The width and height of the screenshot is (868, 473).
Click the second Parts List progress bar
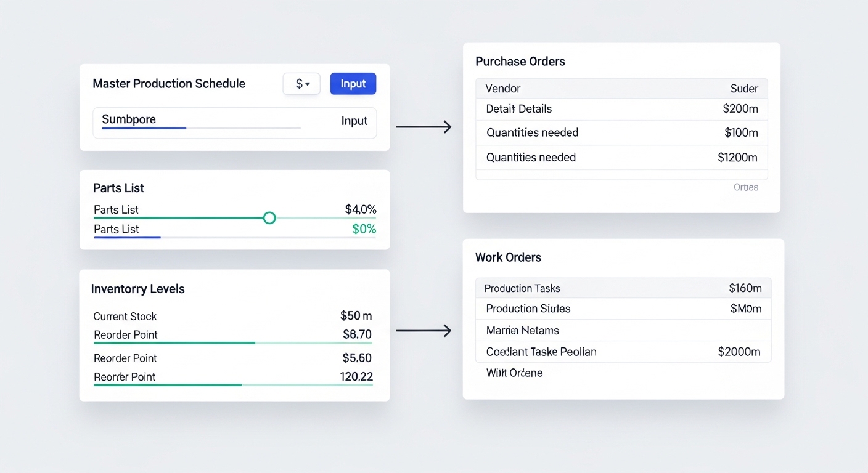coord(234,237)
